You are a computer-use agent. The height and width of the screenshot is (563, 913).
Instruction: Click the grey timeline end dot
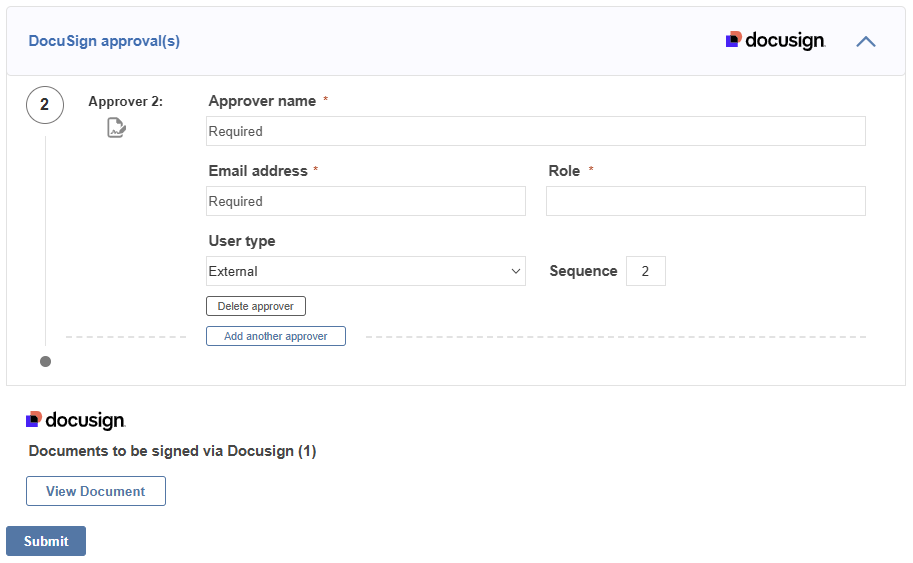[x=45, y=362]
